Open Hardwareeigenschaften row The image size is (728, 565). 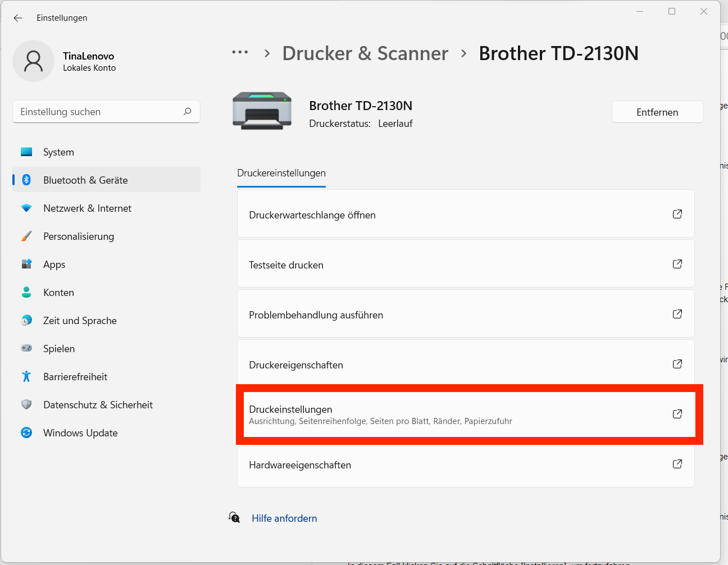466,464
